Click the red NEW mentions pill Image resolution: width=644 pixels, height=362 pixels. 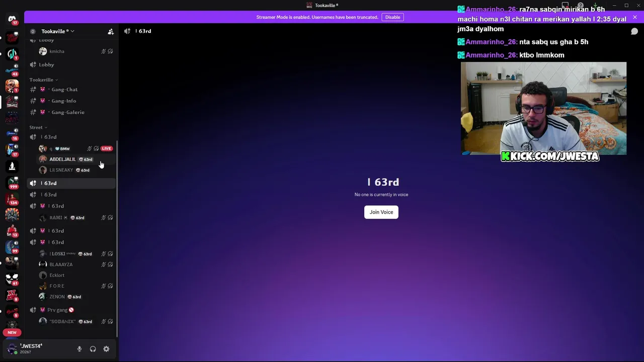click(12, 332)
